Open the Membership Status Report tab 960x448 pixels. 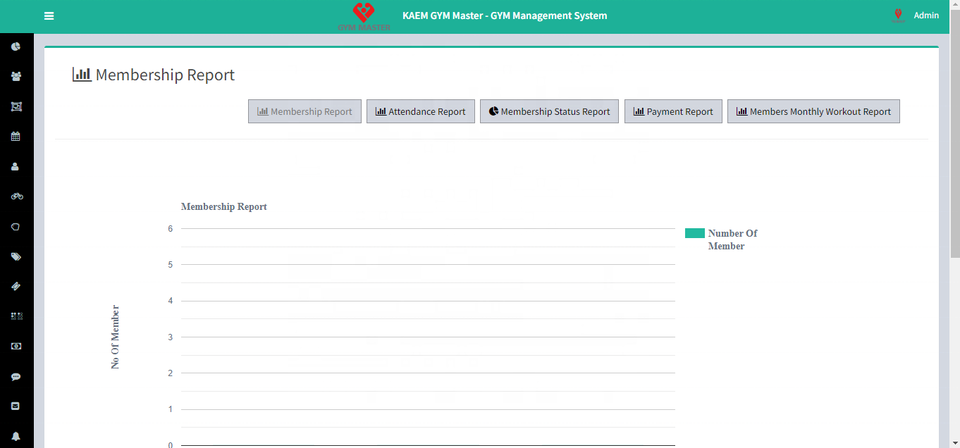pos(549,112)
